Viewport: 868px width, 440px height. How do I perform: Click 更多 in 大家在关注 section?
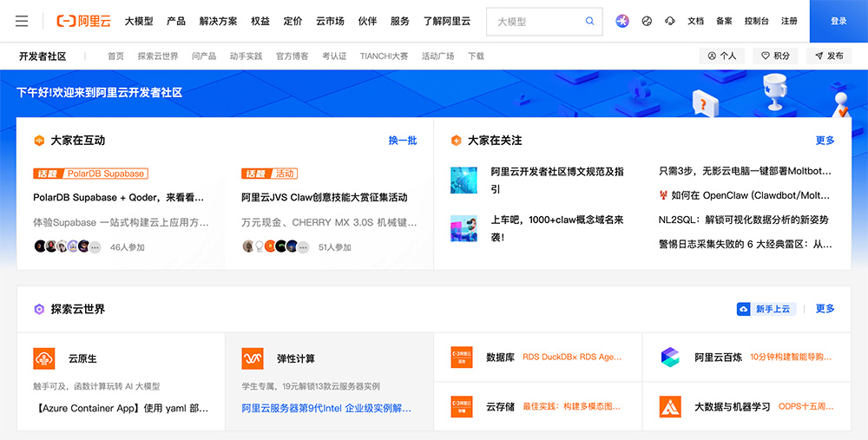click(825, 141)
